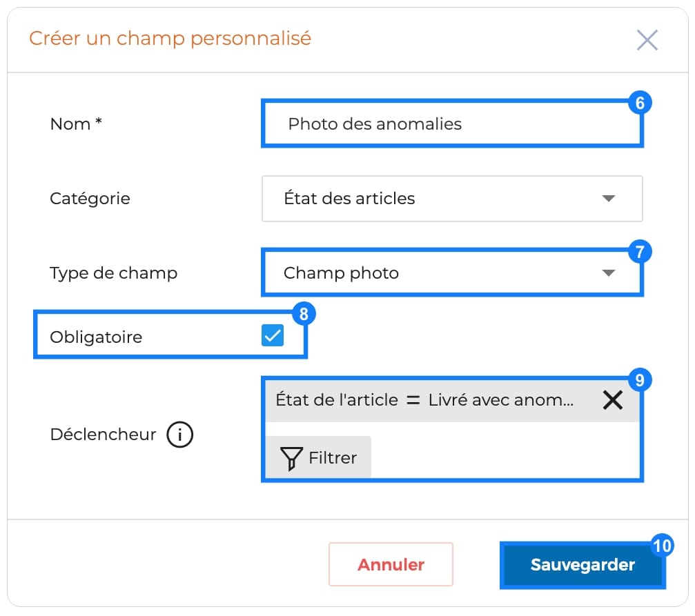Viewport: 695px width, 616px height.
Task: Open the Catégorie dropdown arrow
Action: [x=609, y=199]
